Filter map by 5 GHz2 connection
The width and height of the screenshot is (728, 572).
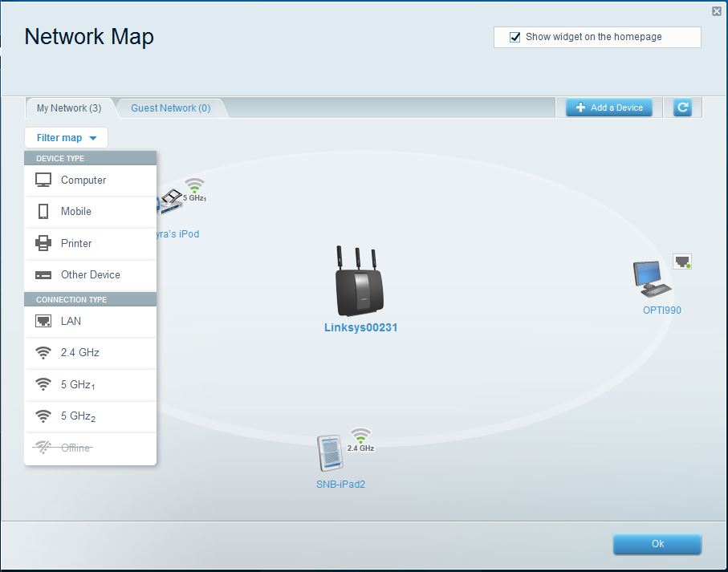tap(90, 416)
